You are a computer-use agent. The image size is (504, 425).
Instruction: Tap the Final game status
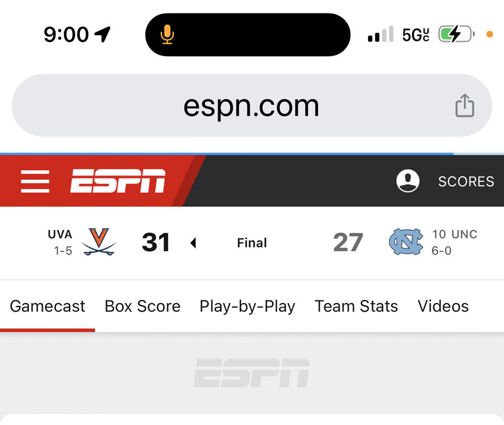[252, 243]
